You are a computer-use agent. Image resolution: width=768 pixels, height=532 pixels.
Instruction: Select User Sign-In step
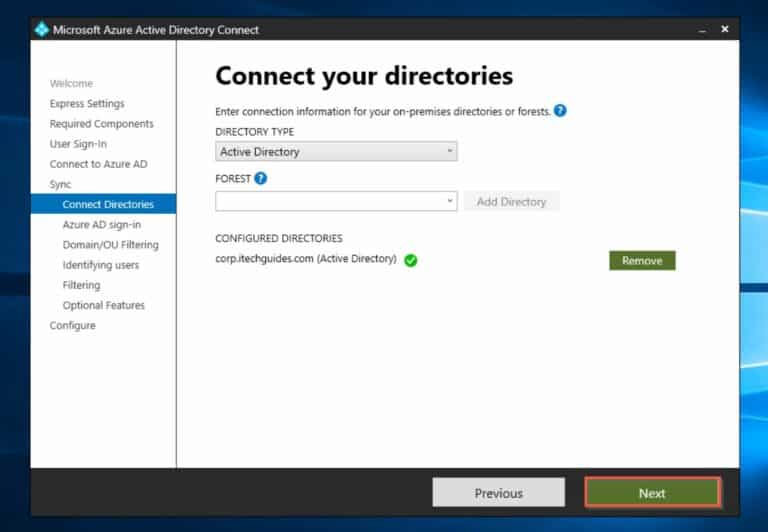point(78,144)
